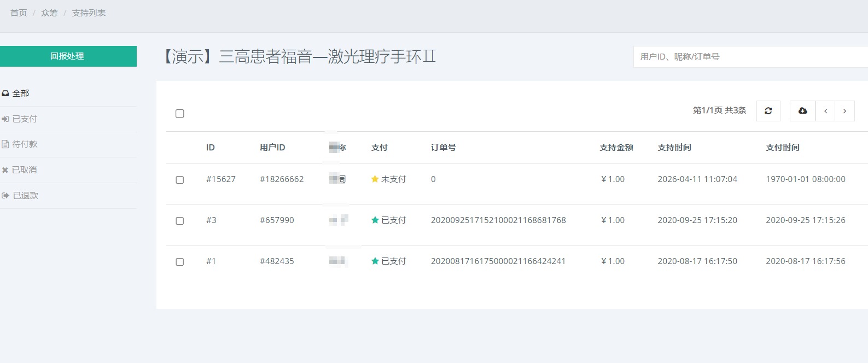Screen dimensions: 868x363
Task: Click the cloud download export icon
Action: pyautogui.click(x=802, y=111)
